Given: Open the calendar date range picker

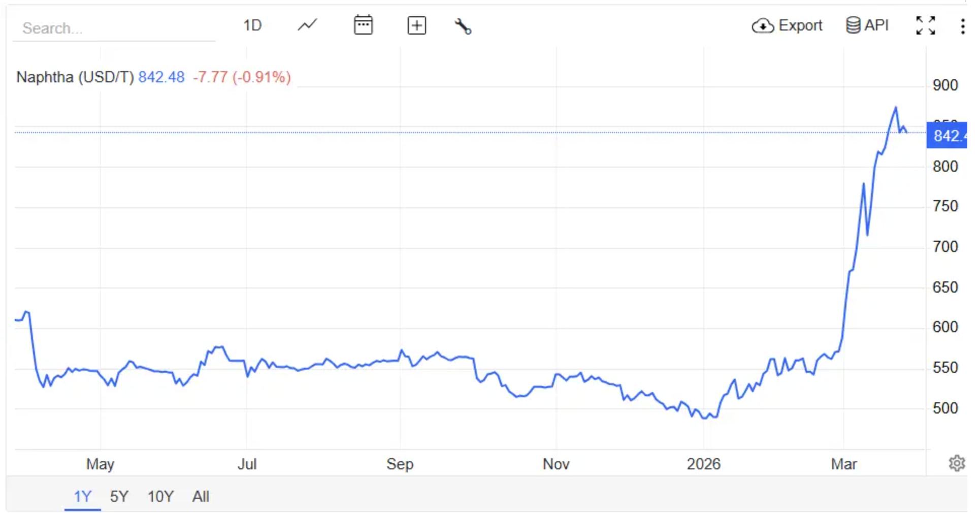Looking at the screenshot, I should pyautogui.click(x=363, y=25).
